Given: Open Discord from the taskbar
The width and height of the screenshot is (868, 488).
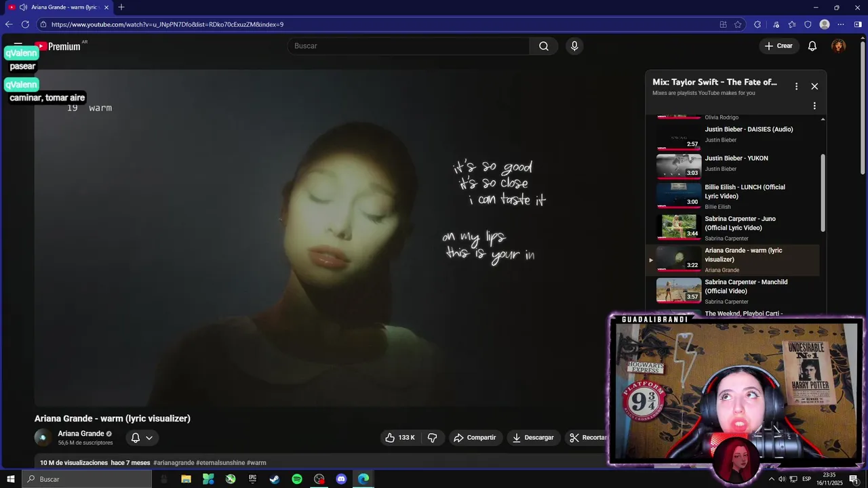Looking at the screenshot, I should tap(341, 479).
